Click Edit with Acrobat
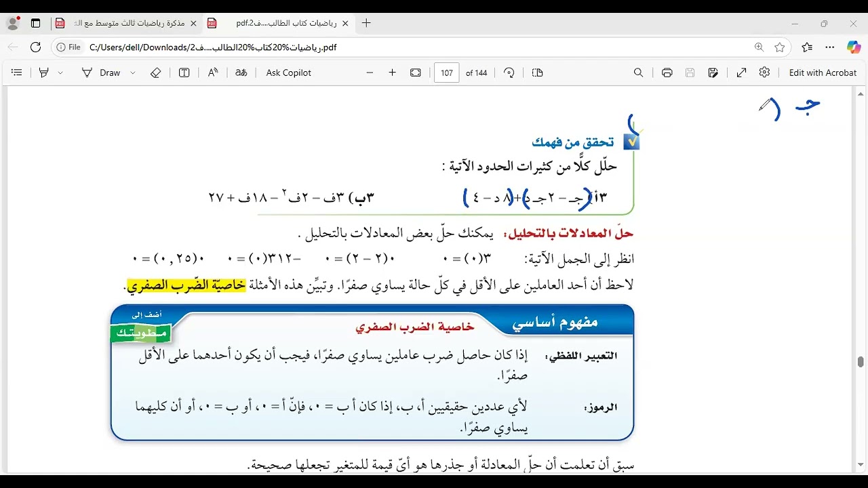The width and height of the screenshot is (868, 488). click(x=823, y=73)
